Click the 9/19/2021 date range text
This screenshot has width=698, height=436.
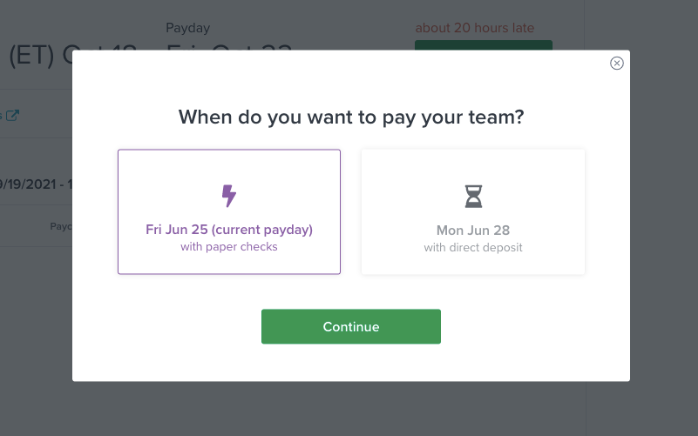click(x=35, y=185)
